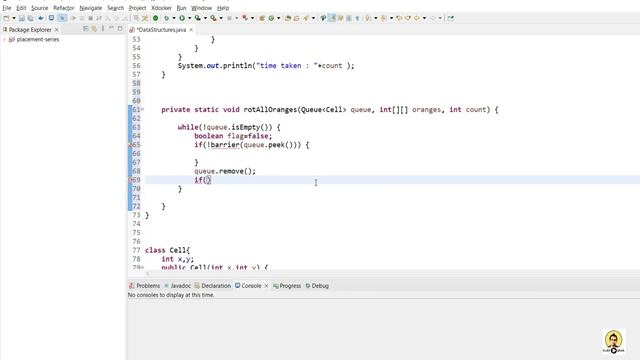Open the Coverage dropdown arrow

[205, 18]
